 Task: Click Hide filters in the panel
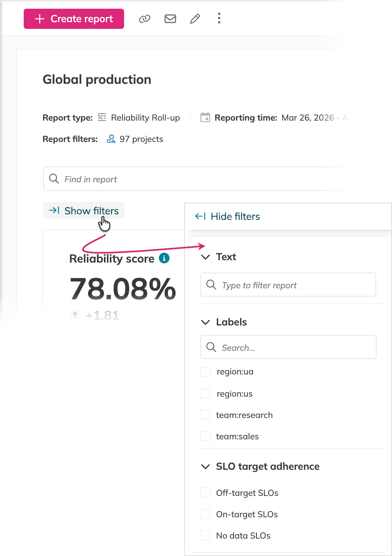[227, 216]
